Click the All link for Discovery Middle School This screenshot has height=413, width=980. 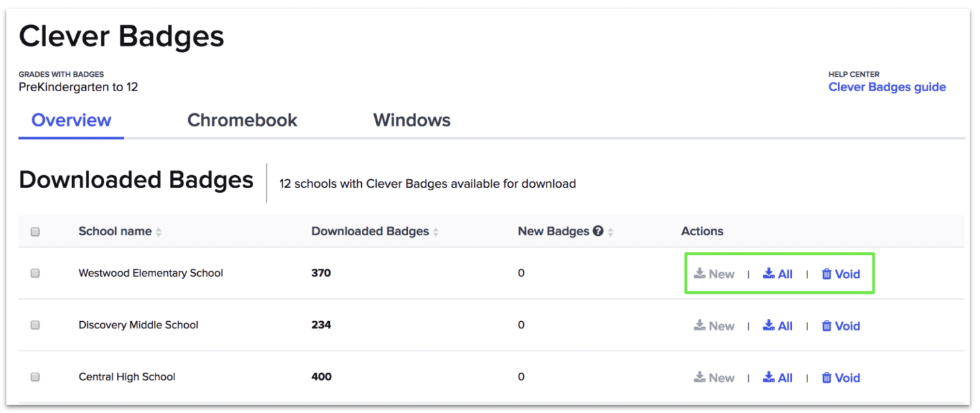pyautogui.click(x=785, y=326)
